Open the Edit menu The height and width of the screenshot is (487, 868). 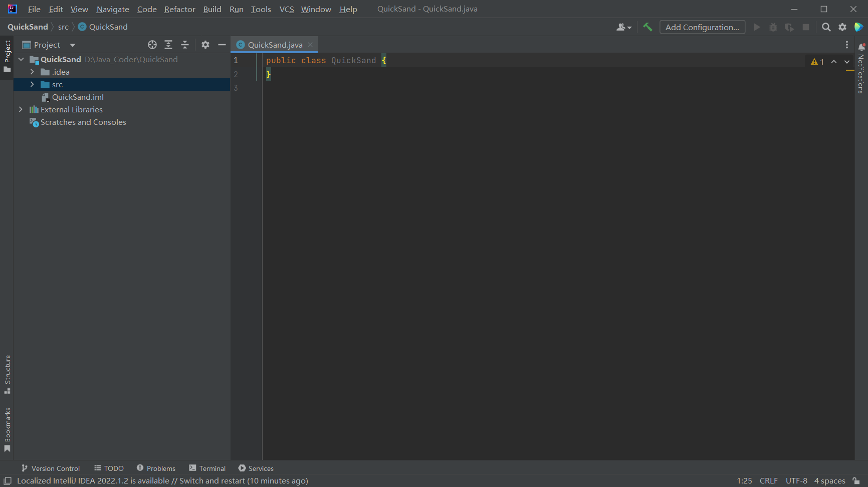tap(56, 9)
